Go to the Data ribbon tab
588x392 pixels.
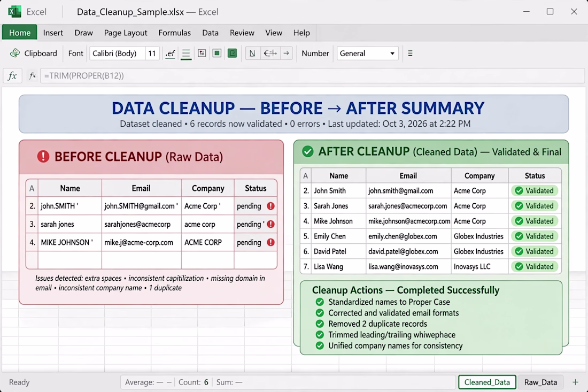(x=210, y=33)
